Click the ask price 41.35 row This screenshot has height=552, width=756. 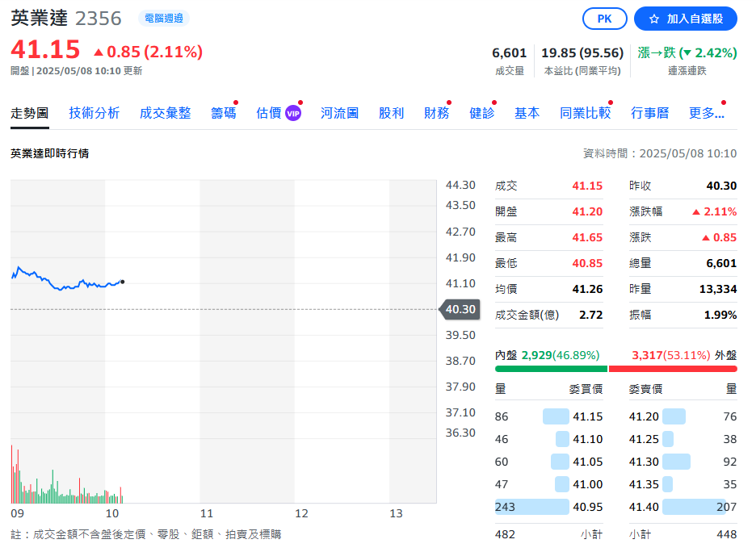coord(682,484)
